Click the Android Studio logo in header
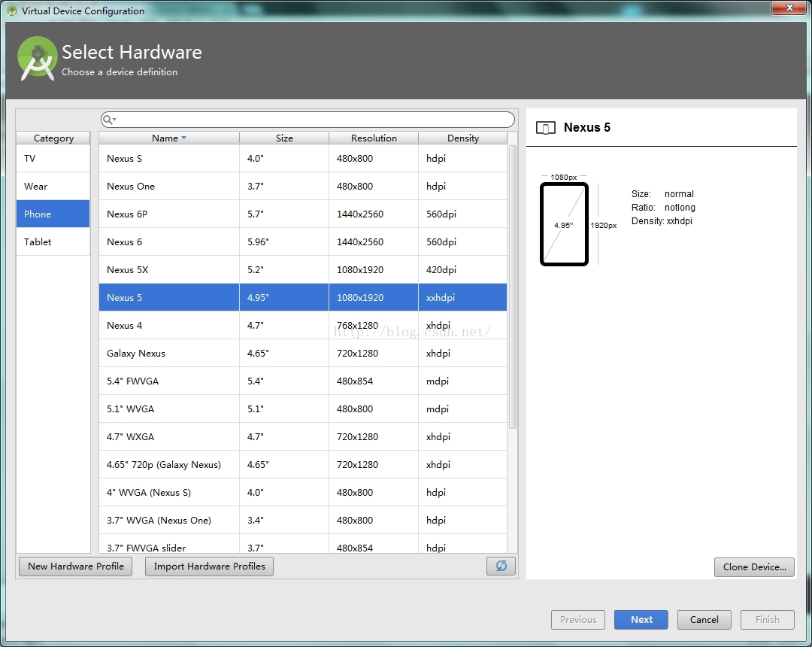The width and height of the screenshot is (812, 647). coord(38,59)
